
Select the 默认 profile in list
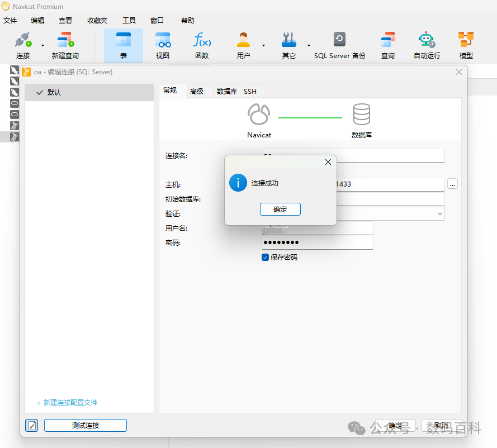pyautogui.click(x=89, y=93)
